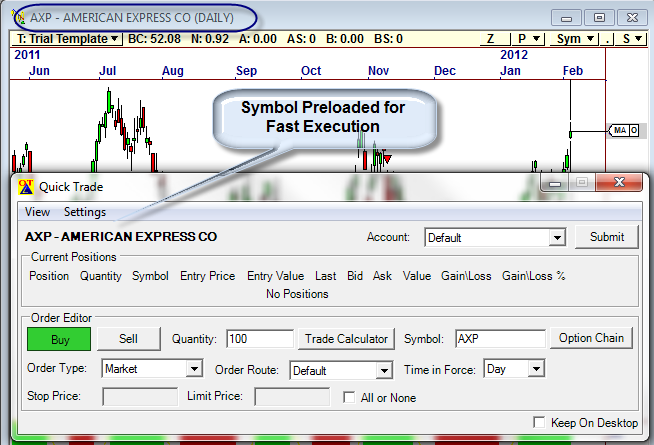Viewport: 654px width, 445px height.
Task: Open the Trade Calculator
Action: coord(346,339)
